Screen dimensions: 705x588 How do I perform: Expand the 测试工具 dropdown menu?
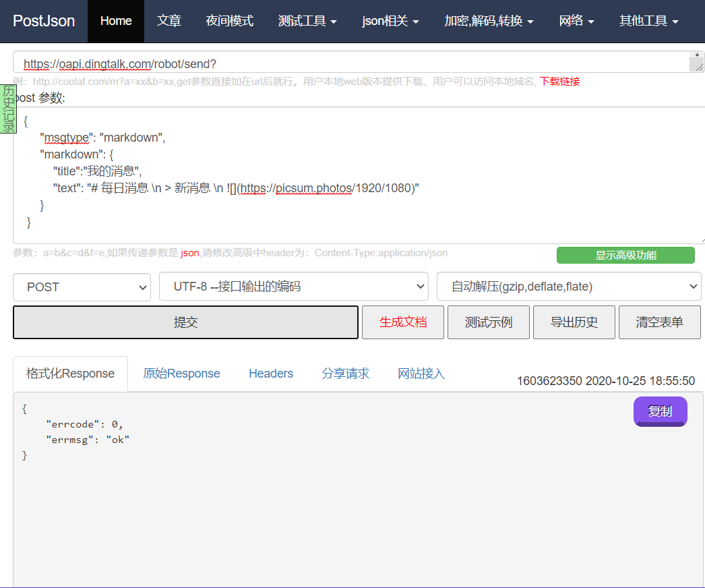[307, 21]
